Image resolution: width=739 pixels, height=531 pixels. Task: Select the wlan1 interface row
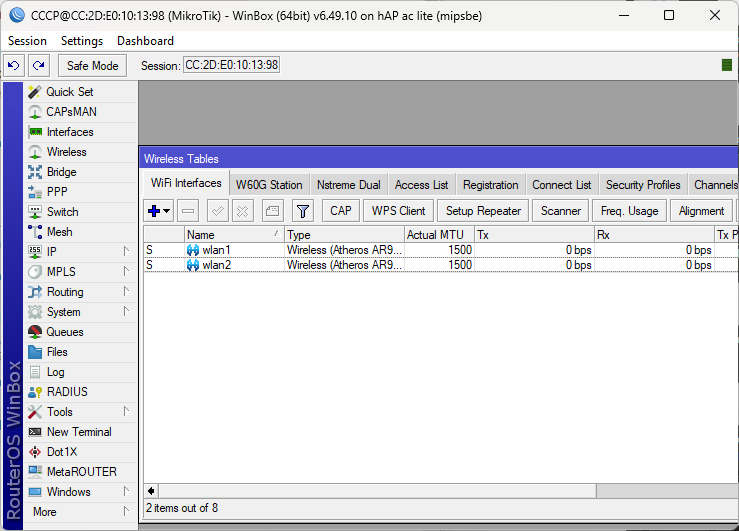click(x=441, y=250)
